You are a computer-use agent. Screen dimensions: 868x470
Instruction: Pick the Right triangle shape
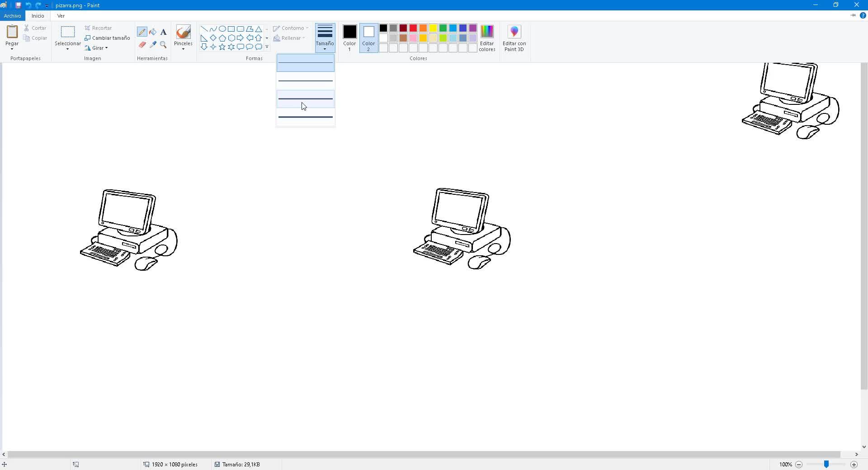204,38
